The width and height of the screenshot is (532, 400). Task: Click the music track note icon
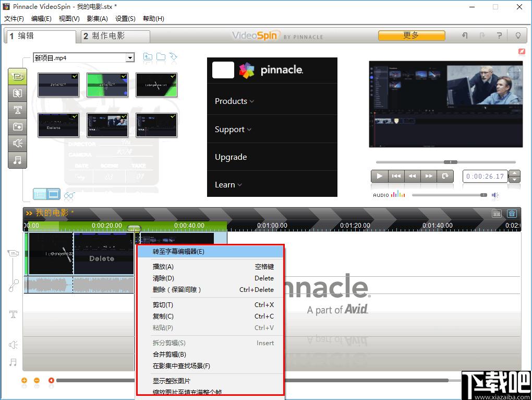pos(13,362)
